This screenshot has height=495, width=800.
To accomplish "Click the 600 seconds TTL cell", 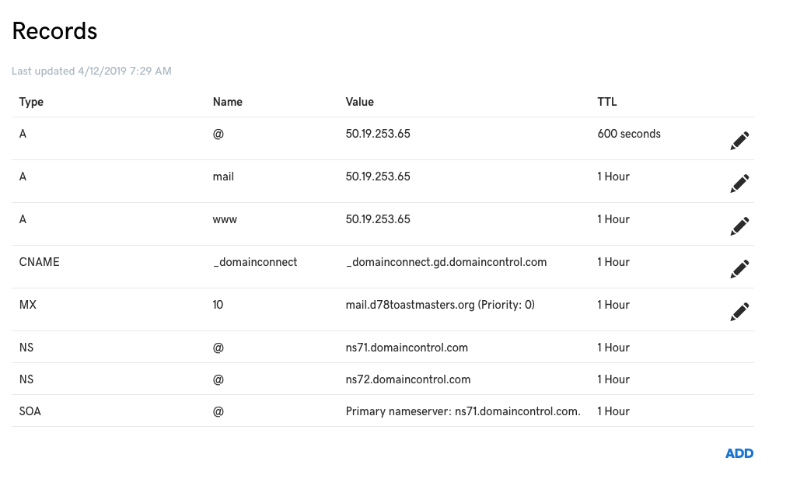I will click(629, 134).
